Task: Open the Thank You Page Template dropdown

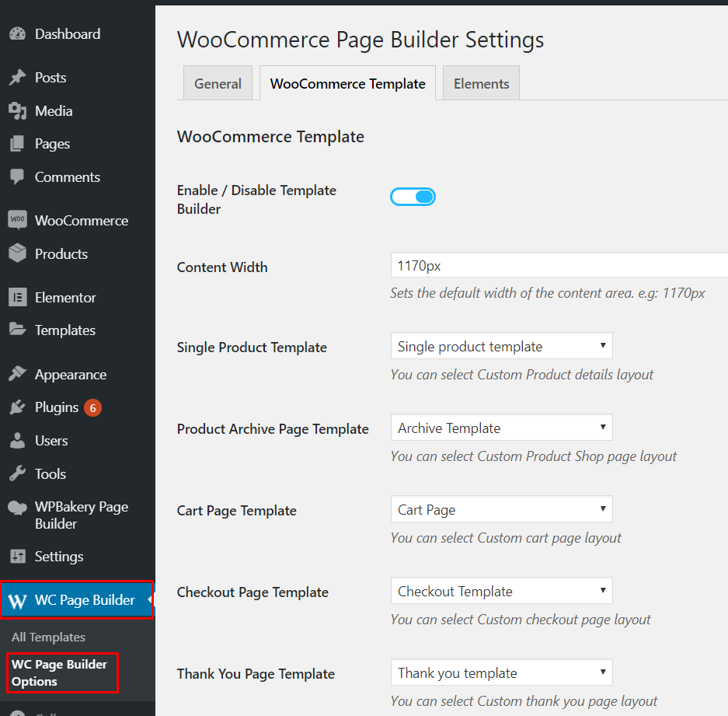Action: (501, 673)
